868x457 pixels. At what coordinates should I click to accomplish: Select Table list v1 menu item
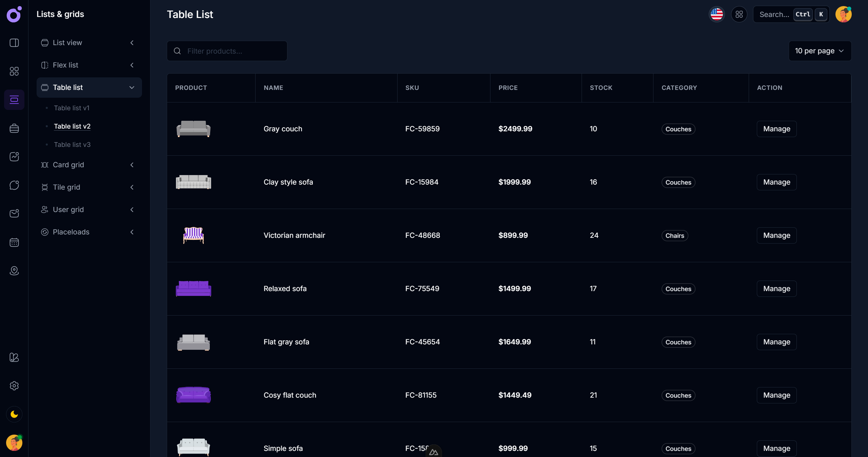point(72,108)
